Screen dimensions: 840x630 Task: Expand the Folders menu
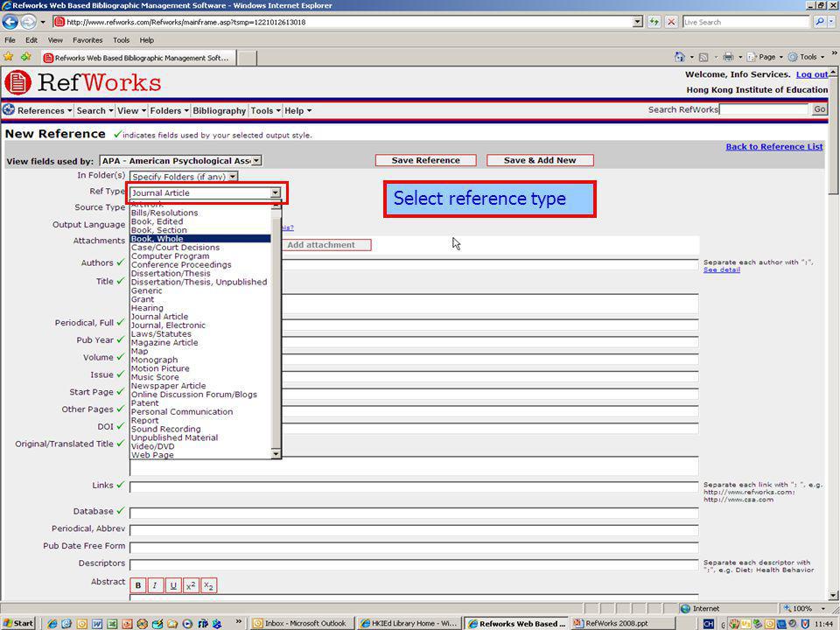(169, 110)
